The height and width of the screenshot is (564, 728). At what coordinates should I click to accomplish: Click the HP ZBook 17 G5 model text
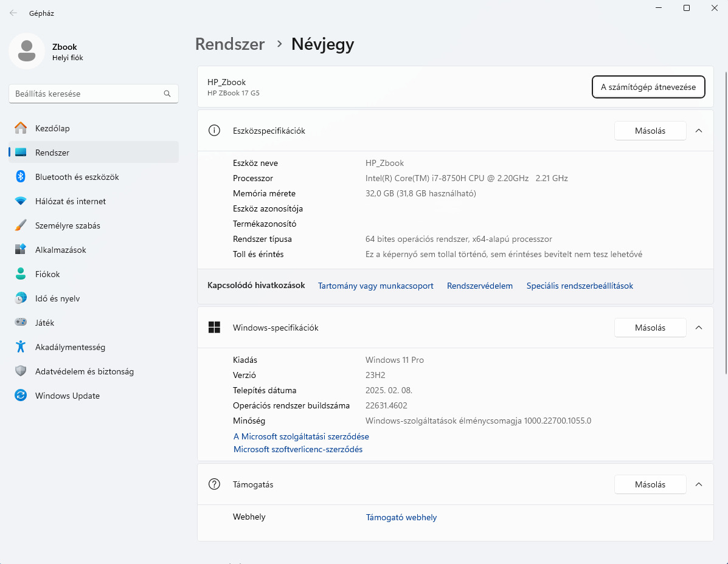[234, 93]
